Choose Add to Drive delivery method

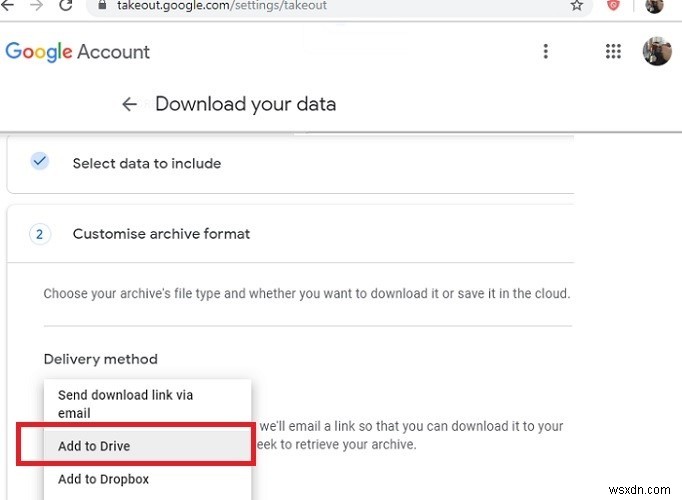[147, 446]
